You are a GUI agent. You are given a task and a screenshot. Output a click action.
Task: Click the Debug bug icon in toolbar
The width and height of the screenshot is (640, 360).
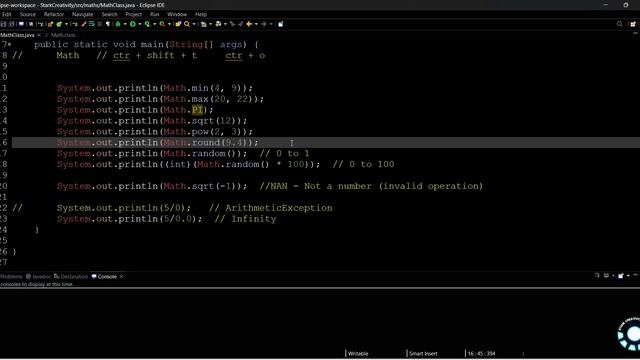click(x=118, y=24)
